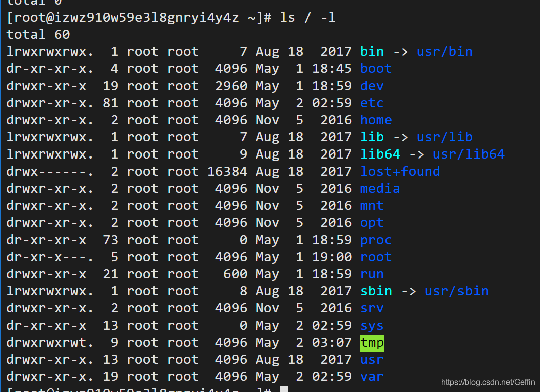
Task: Click the 'ls / -l' command text
Action: pyautogui.click(x=307, y=17)
